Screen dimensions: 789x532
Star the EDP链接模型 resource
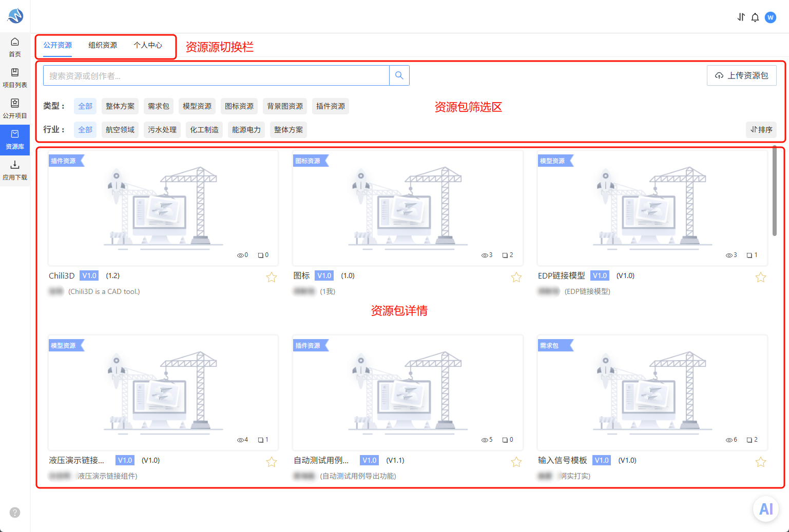[761, 278]
